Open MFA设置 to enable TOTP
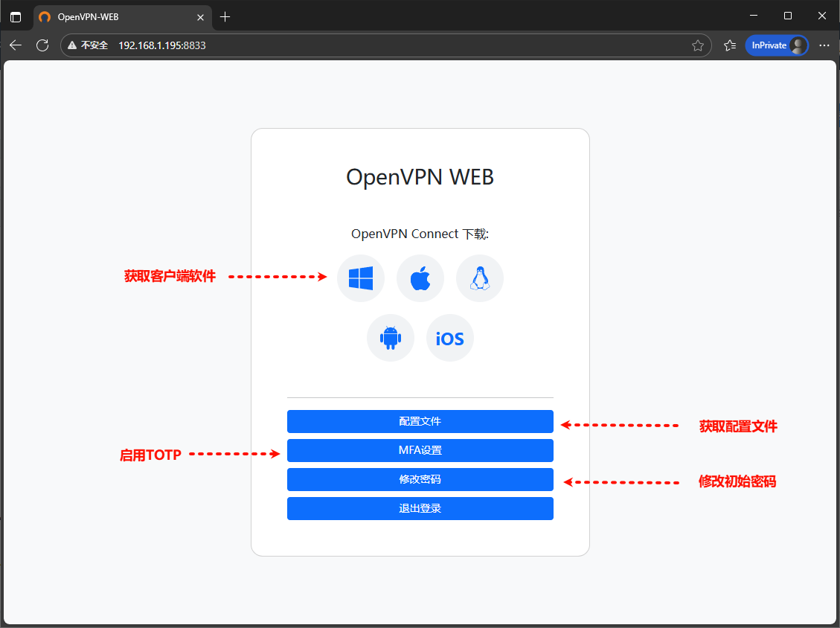The height and width of the screenshot is (628, 840). pos(420,450)
